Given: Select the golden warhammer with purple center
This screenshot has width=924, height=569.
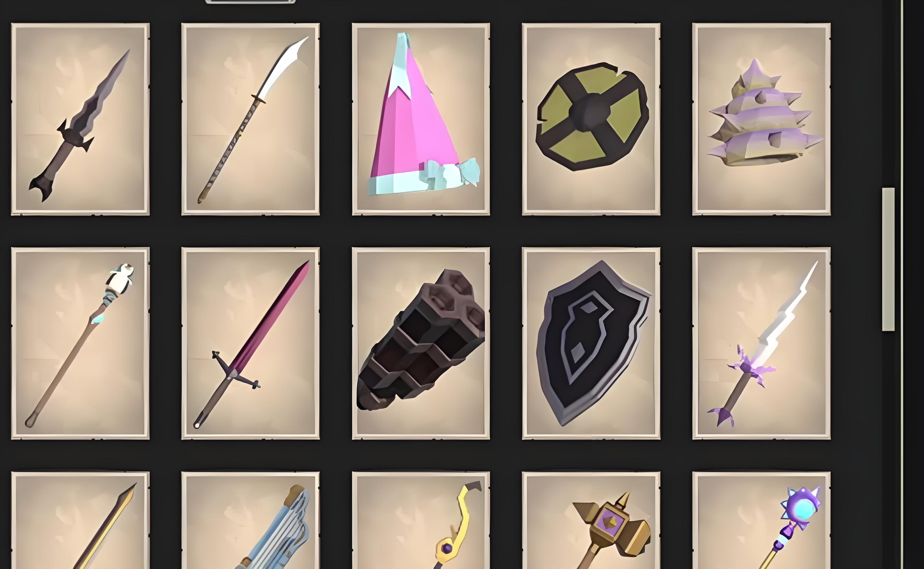Looking at the screenshot, I should pos(591,520).
